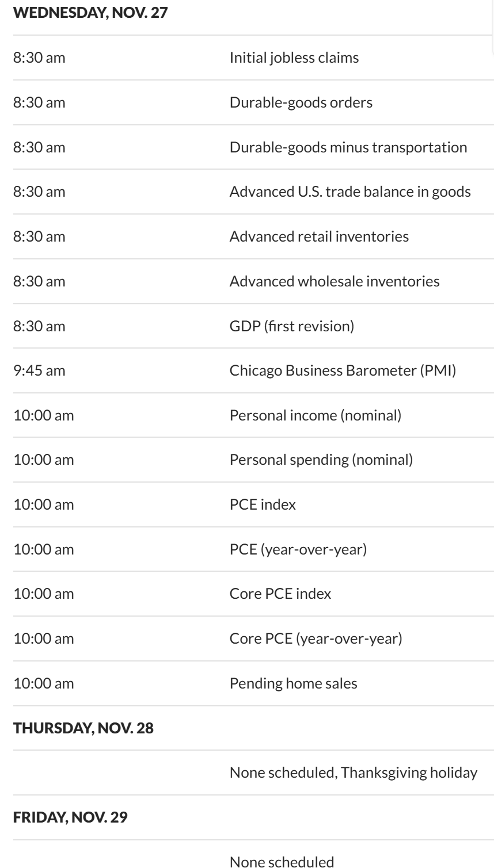
Task: Click the 9:45 am time cell
Action: 39,370
